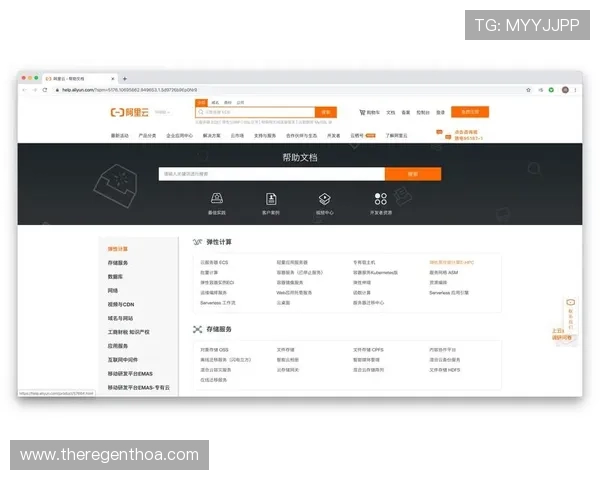Screen dimensions: 600x480
Task: Click the 视频中心 icon
Action: coord(325,200)
